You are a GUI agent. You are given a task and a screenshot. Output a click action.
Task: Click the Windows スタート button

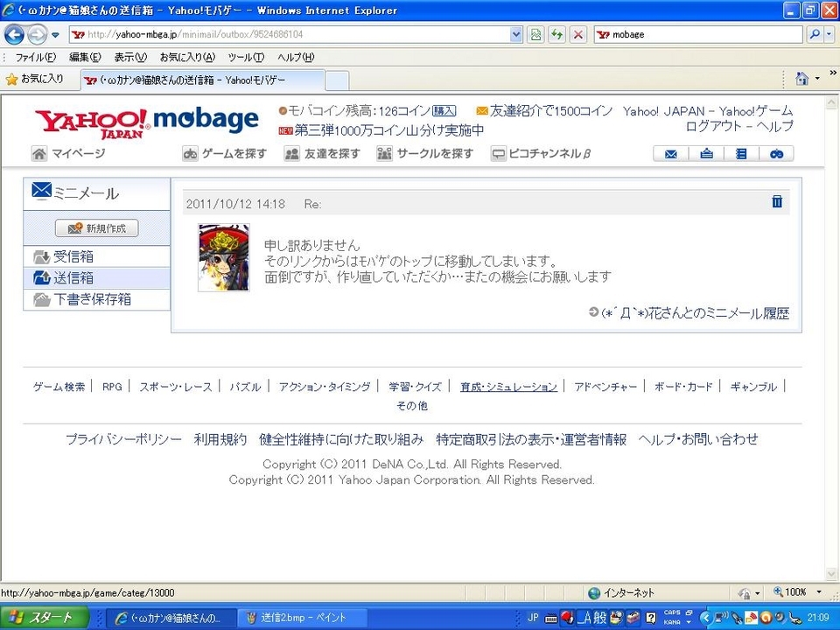point(45,617)
